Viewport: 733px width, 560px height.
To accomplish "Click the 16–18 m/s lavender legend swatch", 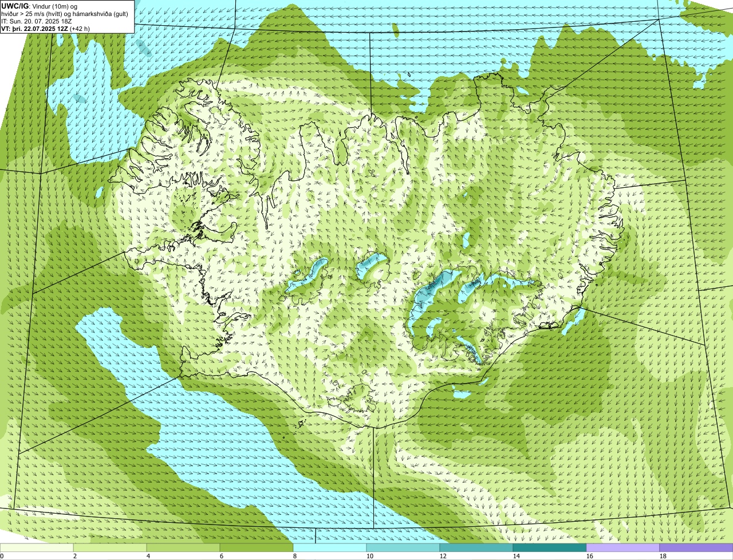I will 623,547.
